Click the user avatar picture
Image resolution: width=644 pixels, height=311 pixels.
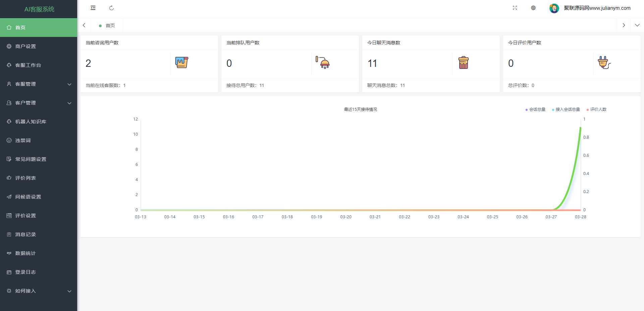pos(554,8)
